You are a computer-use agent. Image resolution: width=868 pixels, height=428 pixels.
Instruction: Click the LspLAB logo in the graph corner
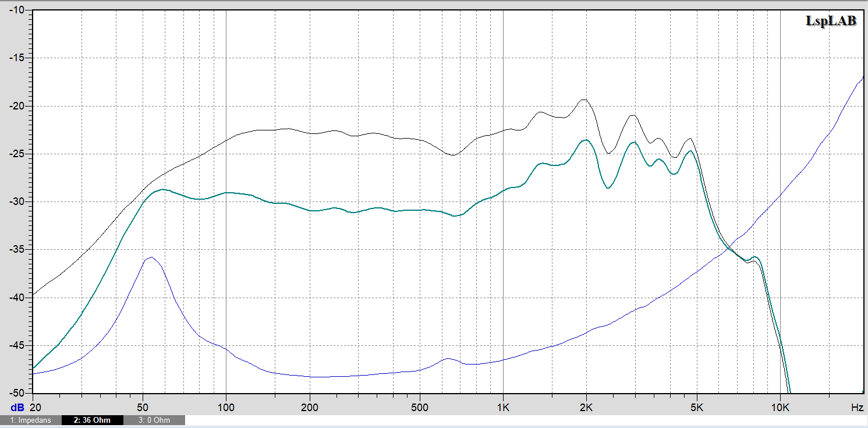tap(831, 21)
